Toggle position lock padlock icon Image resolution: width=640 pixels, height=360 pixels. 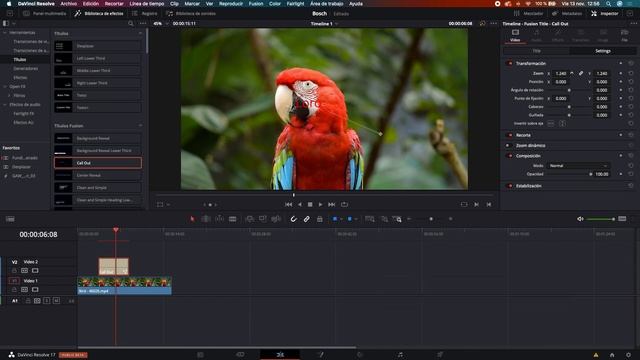point(320,219)
